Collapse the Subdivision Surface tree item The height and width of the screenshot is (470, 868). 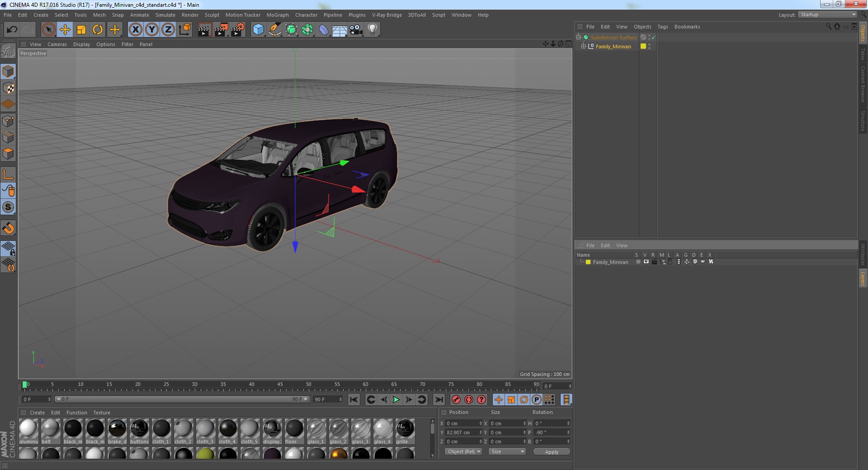[x=578, y=37]
